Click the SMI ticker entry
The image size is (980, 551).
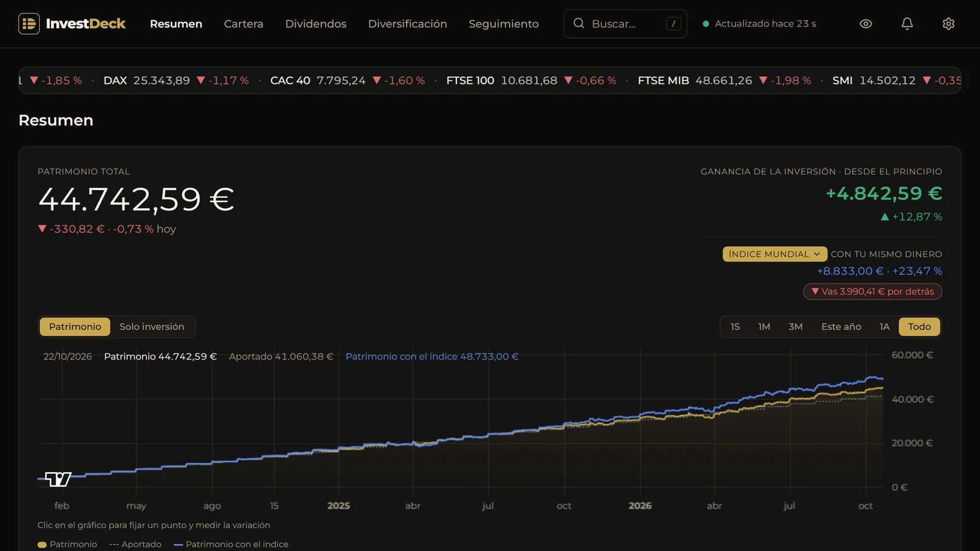point(897,81)
